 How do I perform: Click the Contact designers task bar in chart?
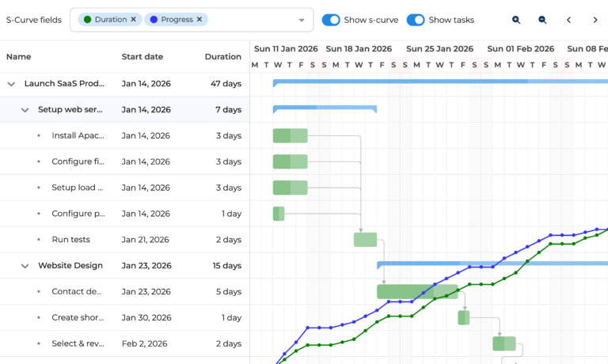tap(404, 291)
